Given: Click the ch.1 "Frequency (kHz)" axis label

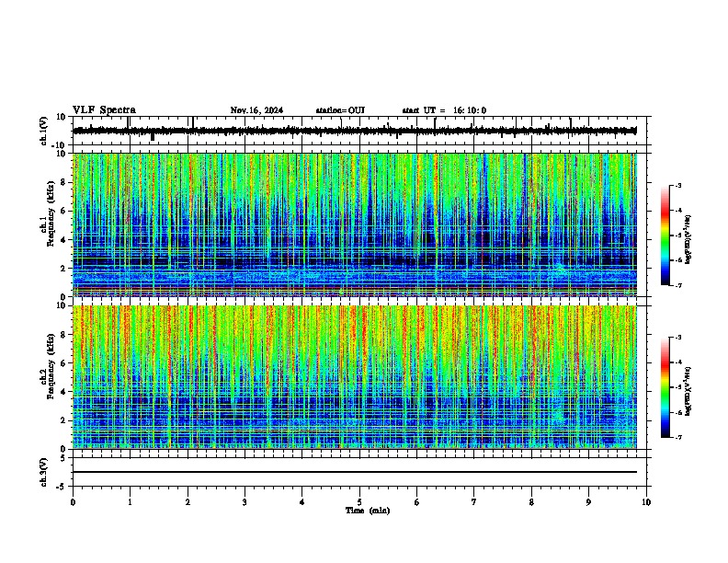Looking at the screenshot, I should click(x=51, y=213).
